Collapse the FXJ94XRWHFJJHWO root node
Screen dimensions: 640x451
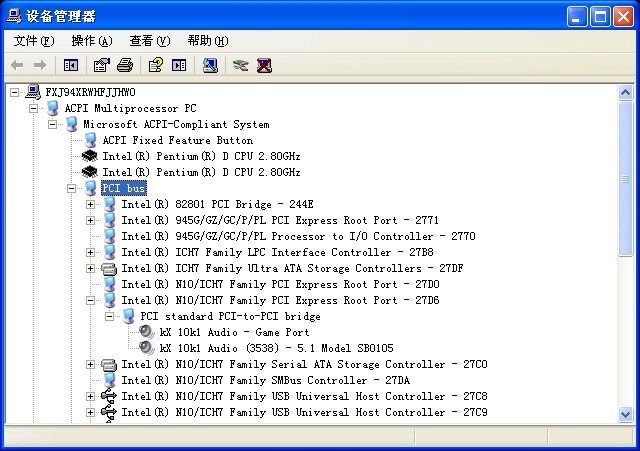point(15,92)
